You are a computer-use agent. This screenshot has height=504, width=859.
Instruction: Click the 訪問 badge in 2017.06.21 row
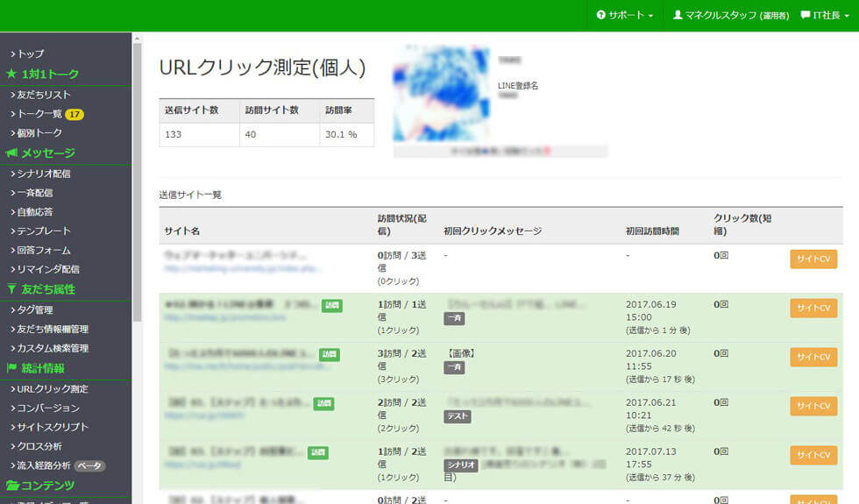pos(323,404)
